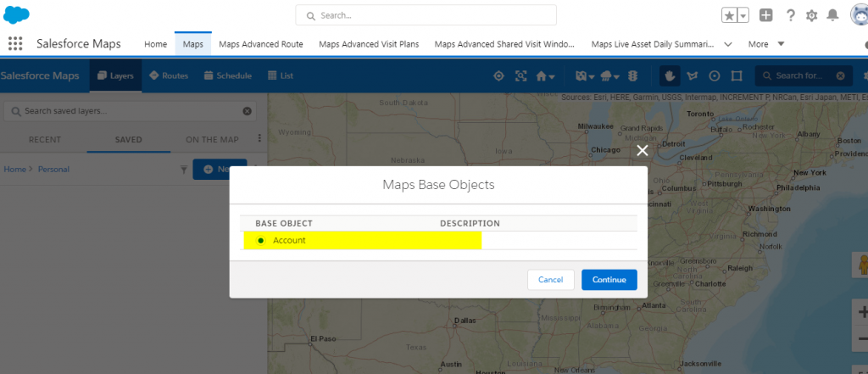This screenshot has height=374, width=868.
Task: Select the rectangle shape draw tool
Action: click(737, 76)
